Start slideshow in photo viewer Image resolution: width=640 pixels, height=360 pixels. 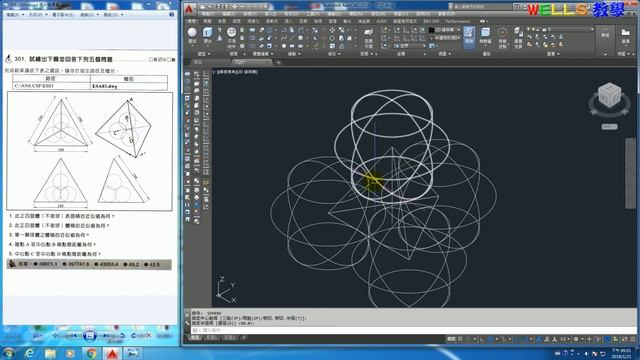pyautogui.click(x=90, y=336)
